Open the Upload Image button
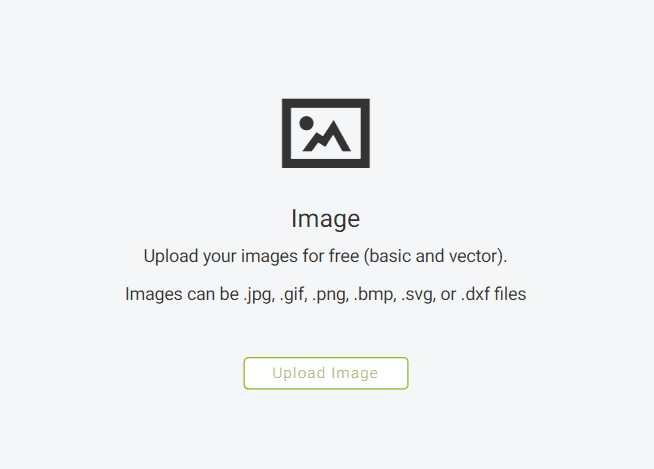The height and width of the screenshot is (469, 654). coord(326,373)
